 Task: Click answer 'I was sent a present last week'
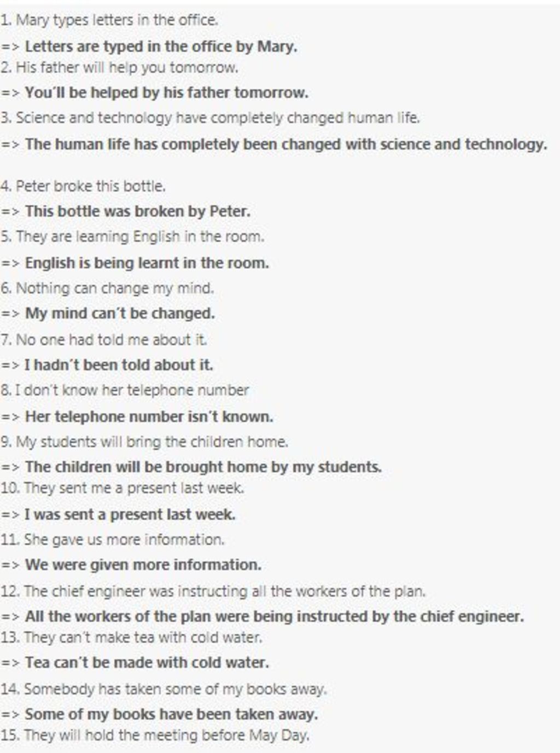tap(130, 515)
